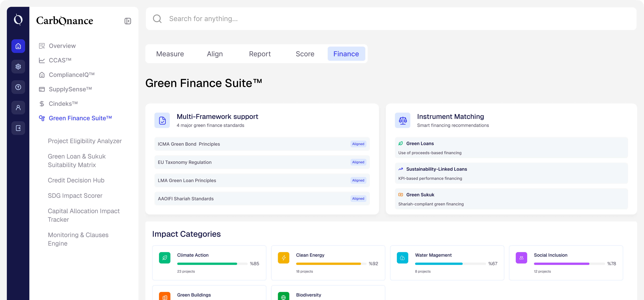Toggle Aligned badge on EU Taxonomy Regulation

[x=358, y=162]
